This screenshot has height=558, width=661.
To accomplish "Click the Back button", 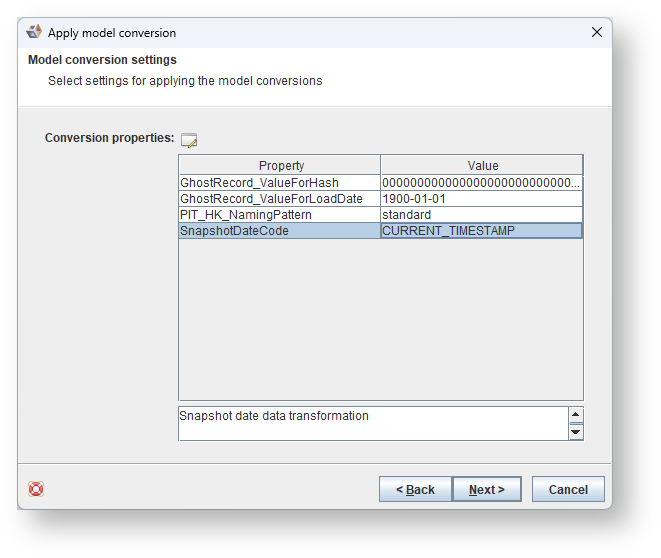I will click(415, 489).
